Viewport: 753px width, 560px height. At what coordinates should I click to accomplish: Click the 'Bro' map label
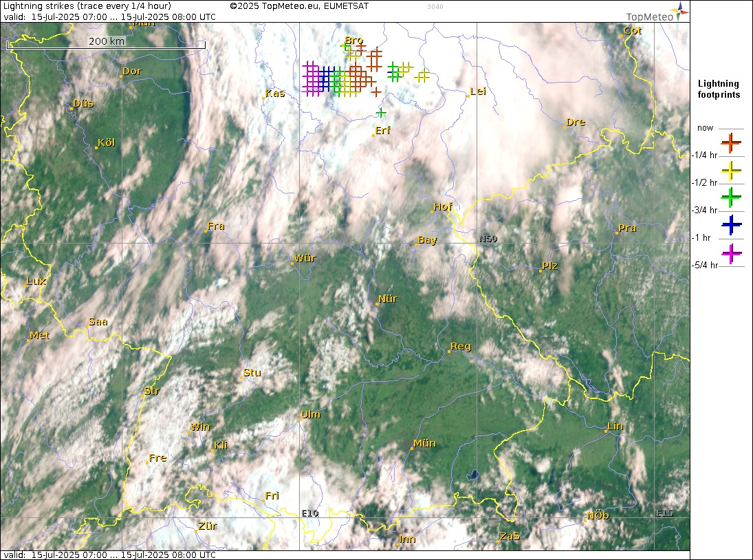point(354,41)
